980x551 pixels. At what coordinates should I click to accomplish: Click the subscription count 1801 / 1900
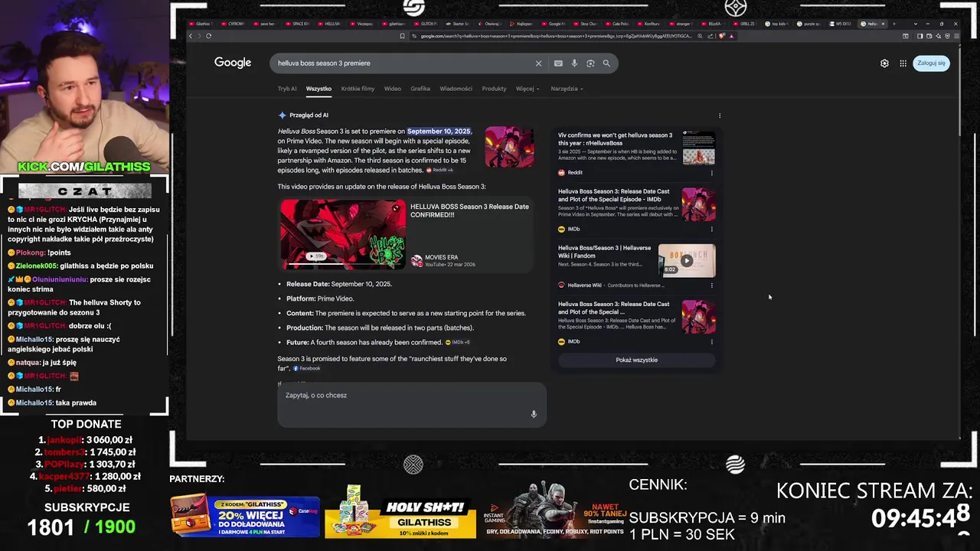pyautogui.click(x=82, y=527)
